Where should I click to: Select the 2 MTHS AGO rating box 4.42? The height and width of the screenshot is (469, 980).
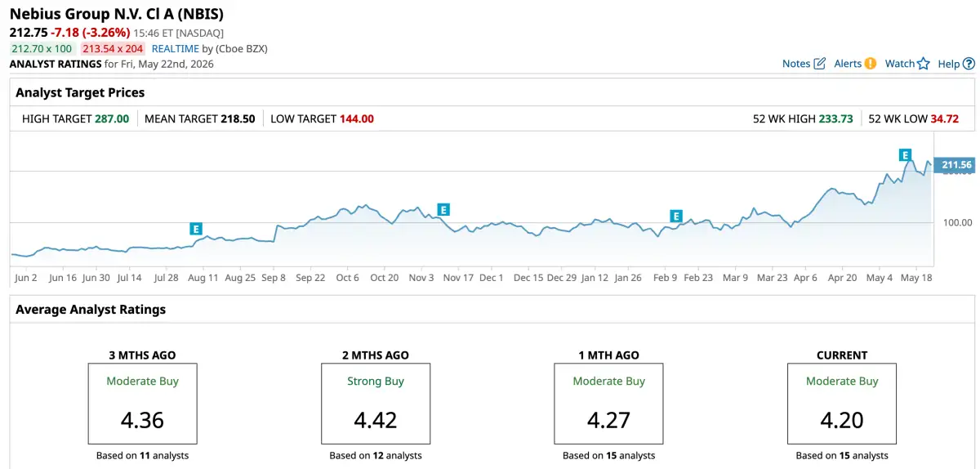(376, 404)
